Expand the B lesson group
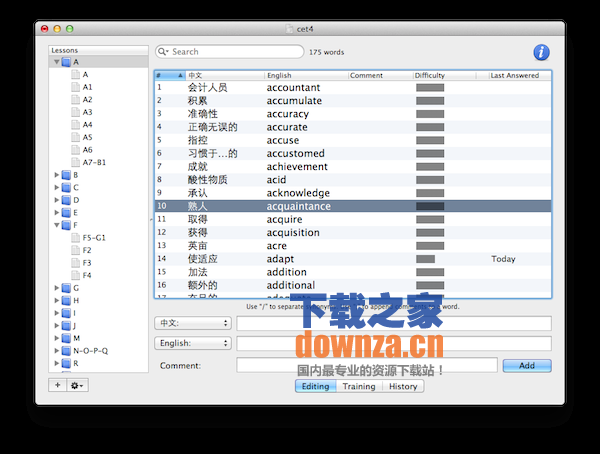The image size is (600, 454). click(x=57, y=175)
